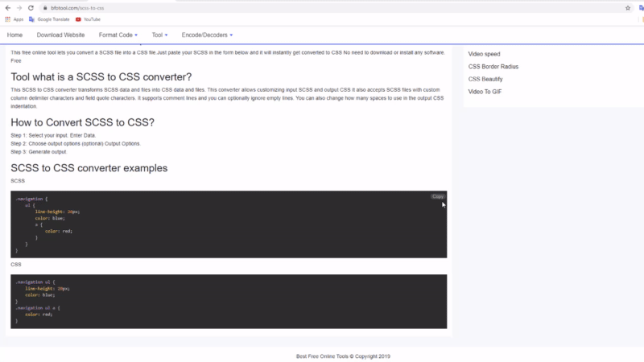Expand the Encode/Decoders dropdown
The height and width of the screenshot is (362, 644).
click(x=207, y=35)
